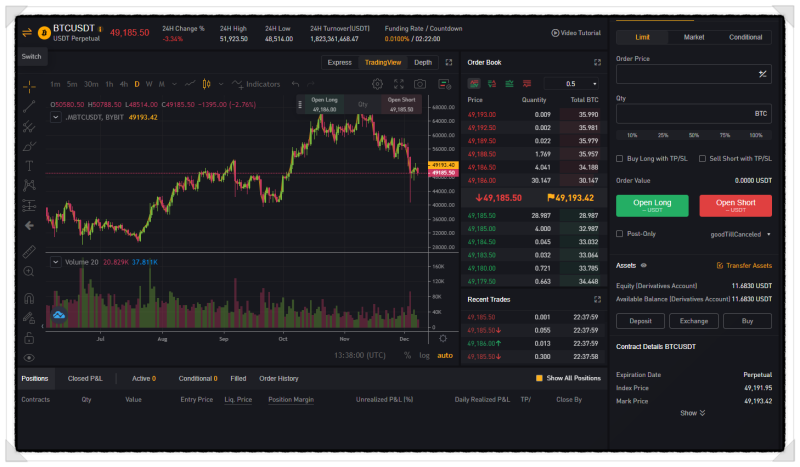800x467 pixels.
Task: Open the Order History tab
Action: point(279,378)
